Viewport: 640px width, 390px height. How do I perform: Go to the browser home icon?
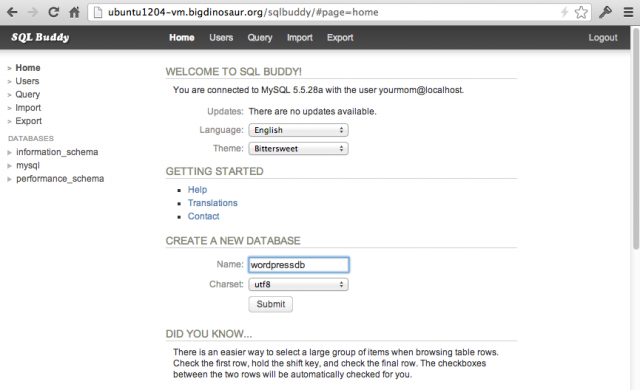(x=74, y=12)
